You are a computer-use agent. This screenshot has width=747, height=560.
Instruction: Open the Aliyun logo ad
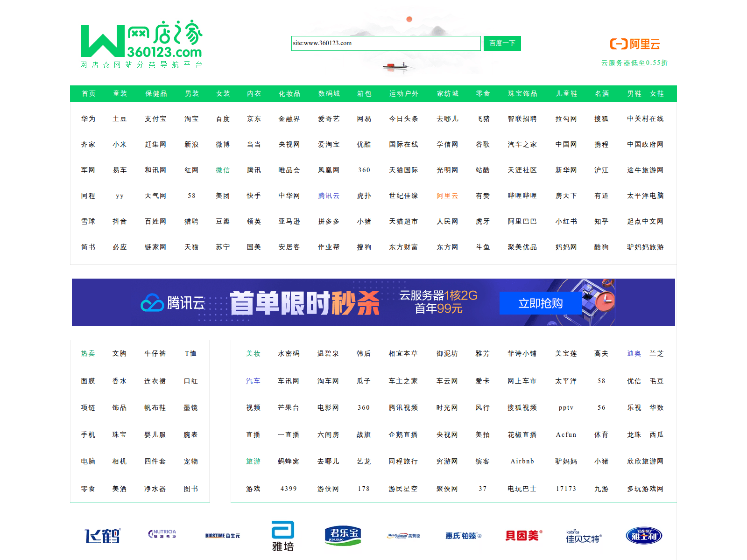pos(635,44)
